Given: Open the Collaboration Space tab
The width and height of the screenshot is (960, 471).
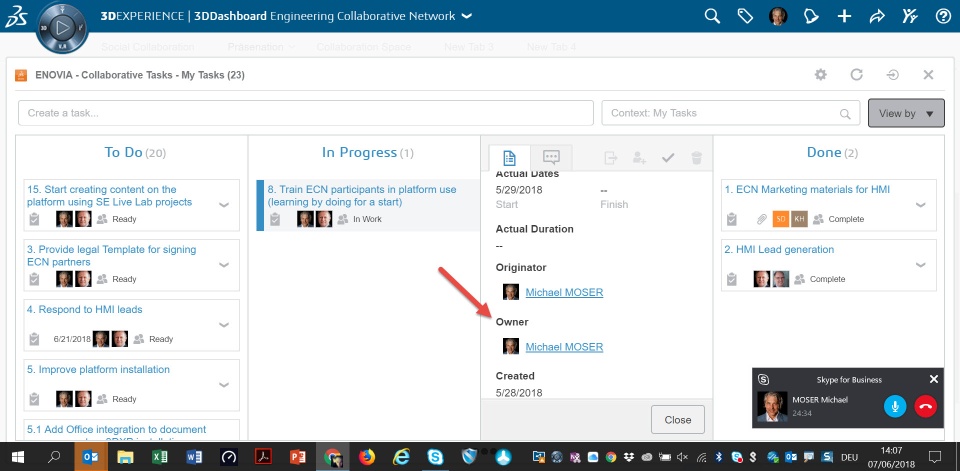Looking at the screenshot, I should (x=364, y=47).
